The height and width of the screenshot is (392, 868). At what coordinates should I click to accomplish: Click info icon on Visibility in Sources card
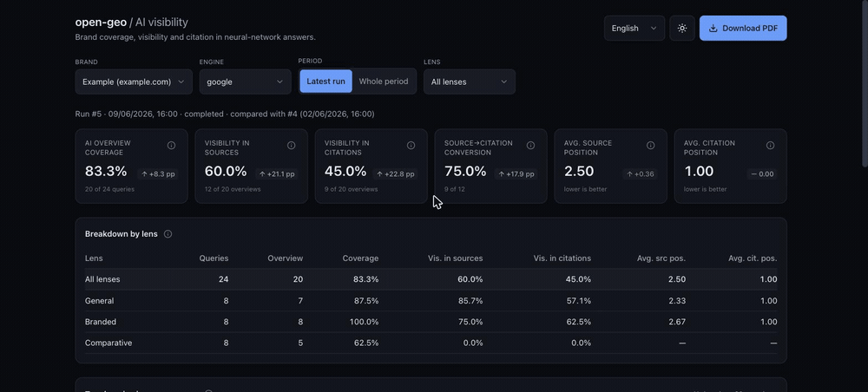(x=291, y=146)
